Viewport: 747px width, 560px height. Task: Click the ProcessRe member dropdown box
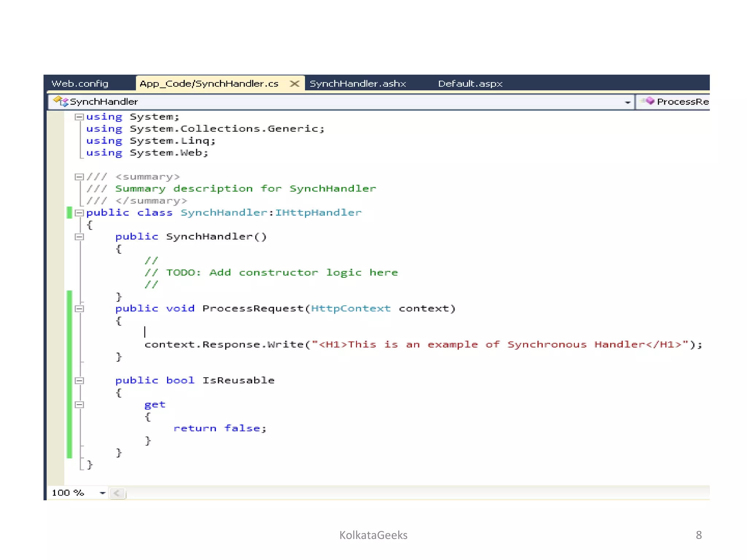682,102
